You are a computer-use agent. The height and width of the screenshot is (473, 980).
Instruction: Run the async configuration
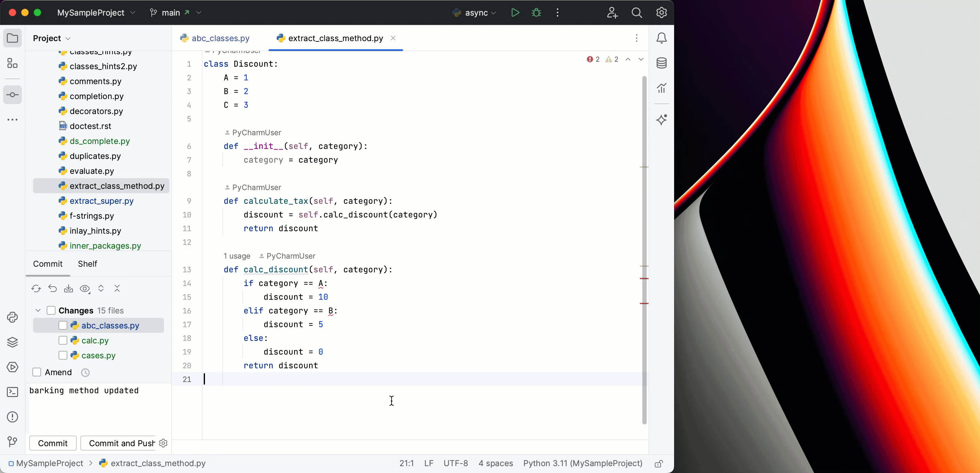tap(515, 12)
